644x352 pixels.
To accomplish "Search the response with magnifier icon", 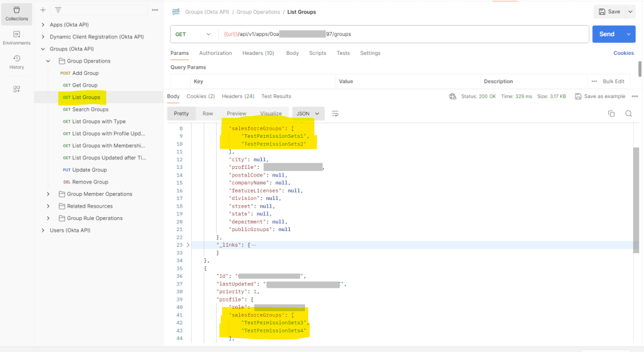I will (x=628, y=114).
